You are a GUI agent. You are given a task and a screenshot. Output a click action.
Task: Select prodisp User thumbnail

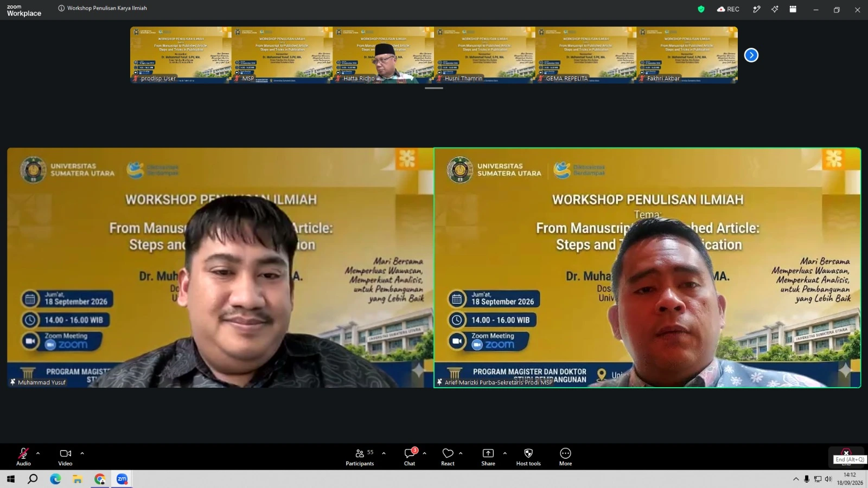pyautogui.click(x=181, y=55)
